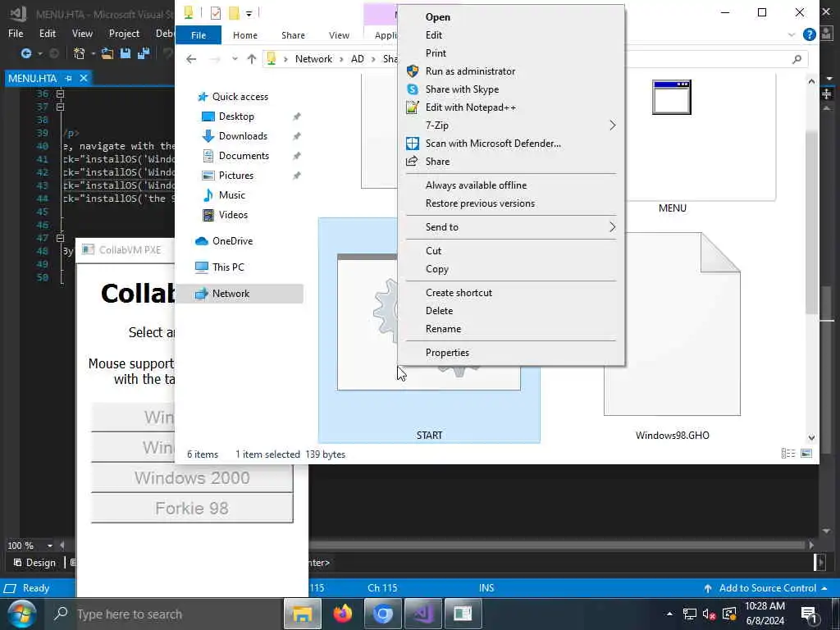Select the MENU file thumbnail
840x630 pixels.
(x=672, y=97)
